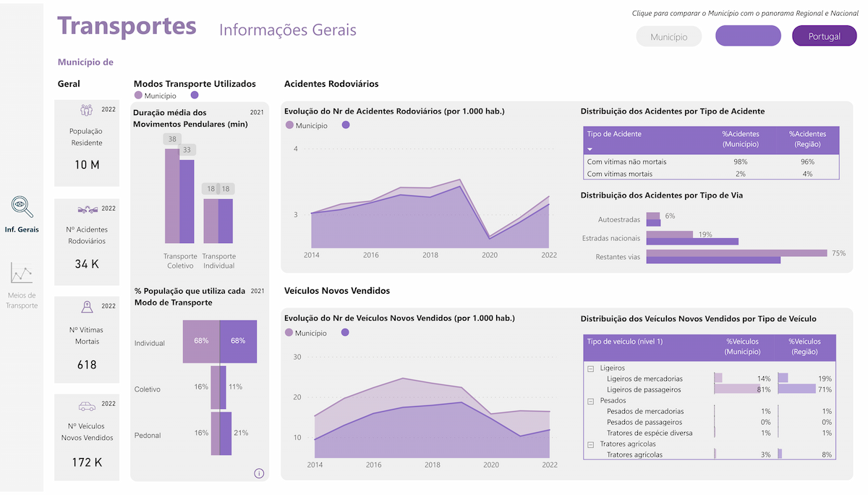Select the Pesados de passageiros row
The image size is (868, 495).
tap(710, 422)
